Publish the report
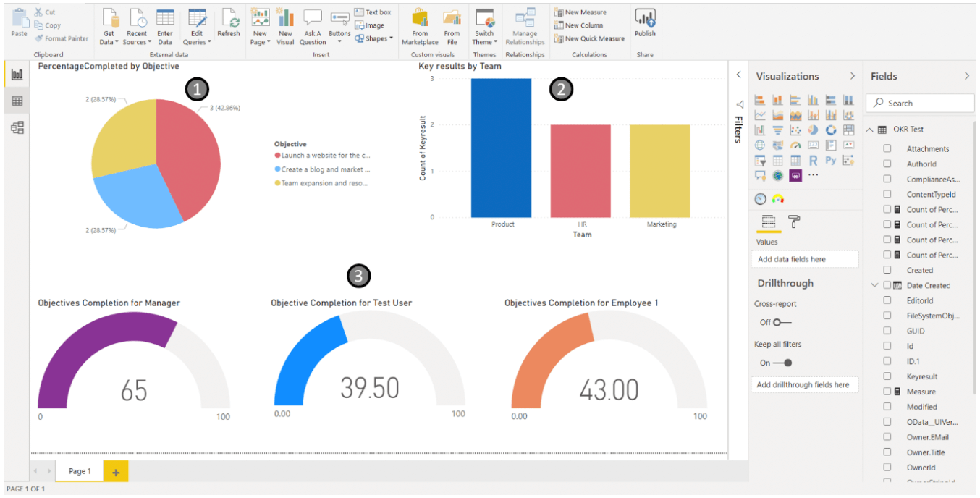Image resolution: width=980 pixels, height=498 pixels. (x=645, y=23)
